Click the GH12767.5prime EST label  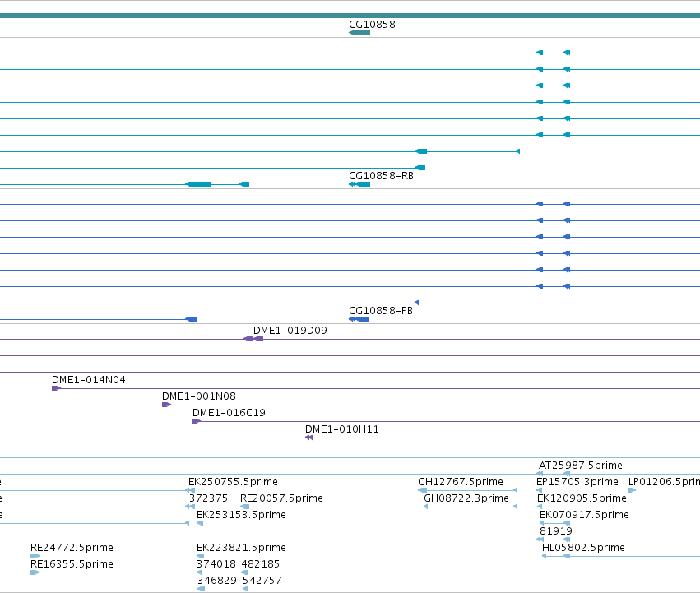click(461, 482)
